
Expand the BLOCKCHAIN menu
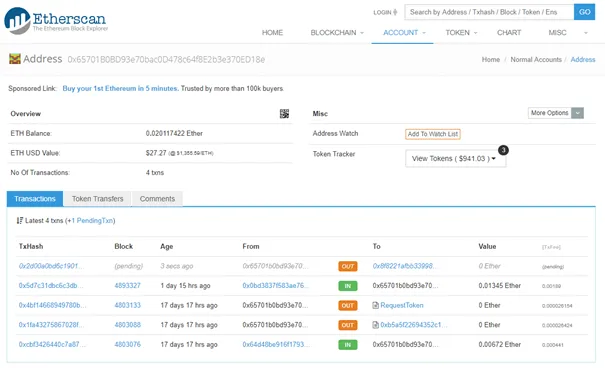click(337, 33)
